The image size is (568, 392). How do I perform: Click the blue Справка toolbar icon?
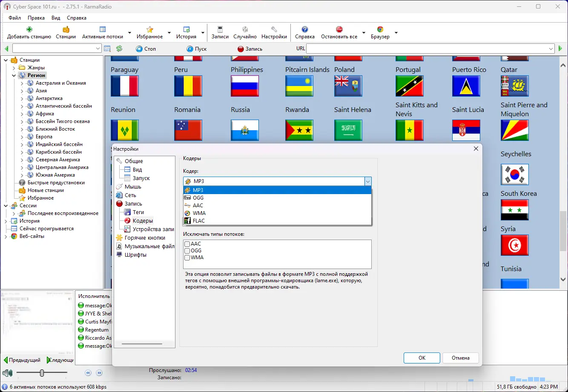tap(305, 29)
